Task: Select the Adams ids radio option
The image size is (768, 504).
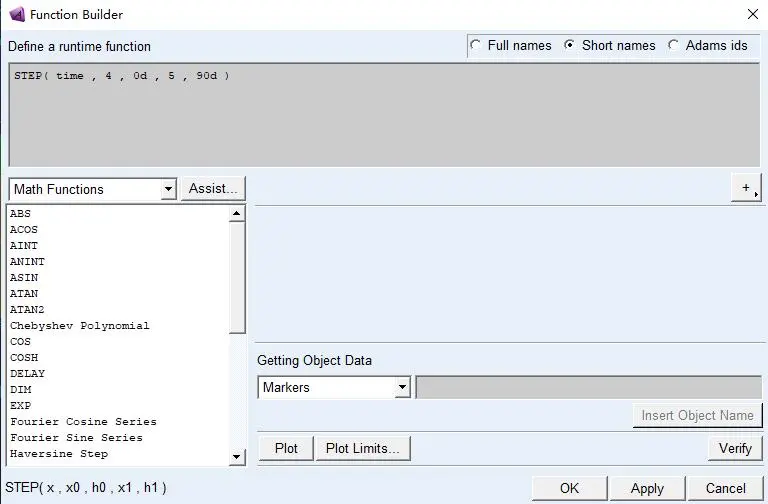Action: (x=674, y=45)
